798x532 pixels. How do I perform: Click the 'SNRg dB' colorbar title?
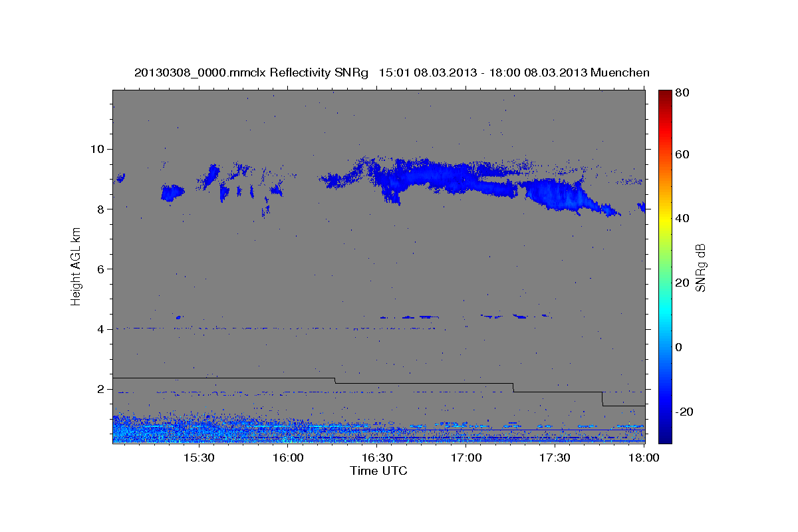coord(701,267)
